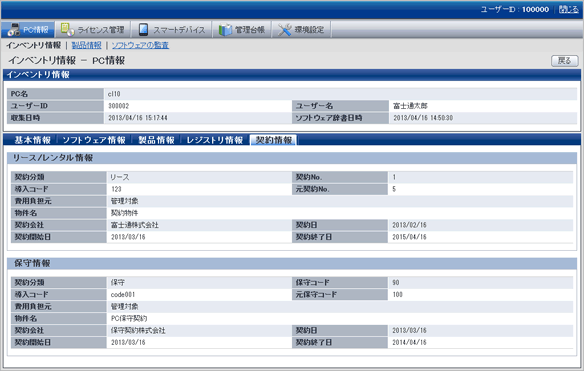Select the 契約情報 sub-tab
This screenshot has width=584, height=371.
click(x=273, y=140)
